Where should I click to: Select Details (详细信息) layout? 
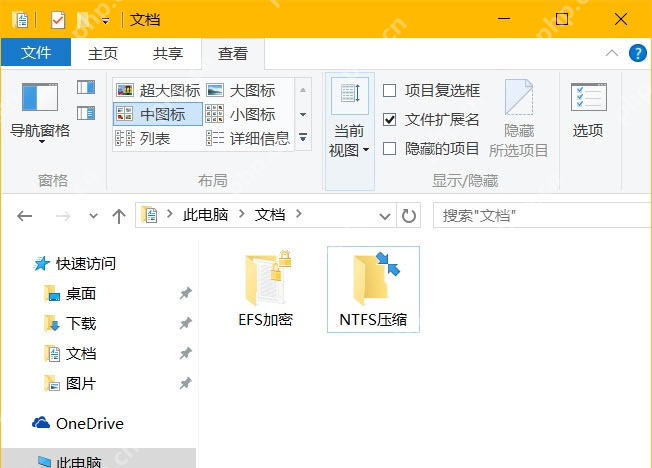[x=249, y=139]
